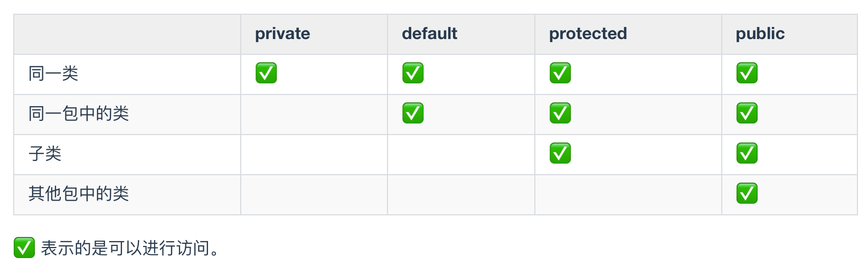
Task: Click the protected checkmark in 子类 row
Action: tap(560, 154)
